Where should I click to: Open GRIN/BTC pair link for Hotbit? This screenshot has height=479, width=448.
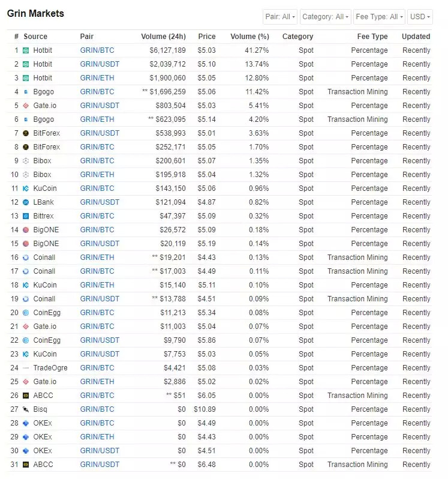pyautogui.click(x=97, y=50)
